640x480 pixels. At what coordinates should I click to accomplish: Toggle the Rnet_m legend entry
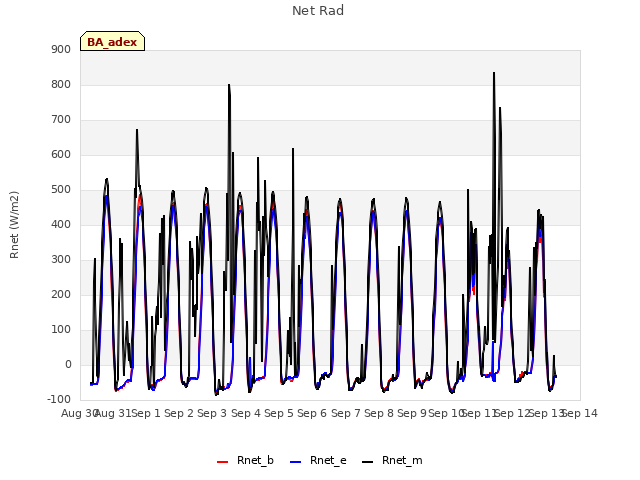(392, 460)
